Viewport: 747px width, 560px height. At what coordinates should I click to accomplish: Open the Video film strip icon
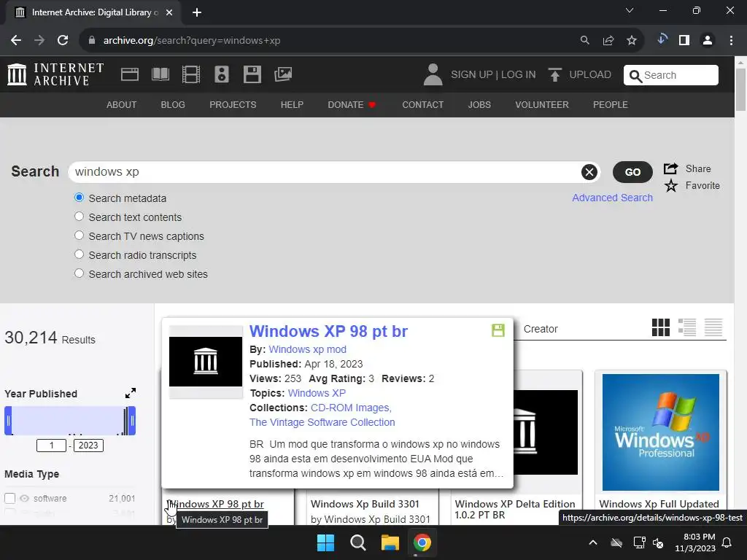coord(191,74)
